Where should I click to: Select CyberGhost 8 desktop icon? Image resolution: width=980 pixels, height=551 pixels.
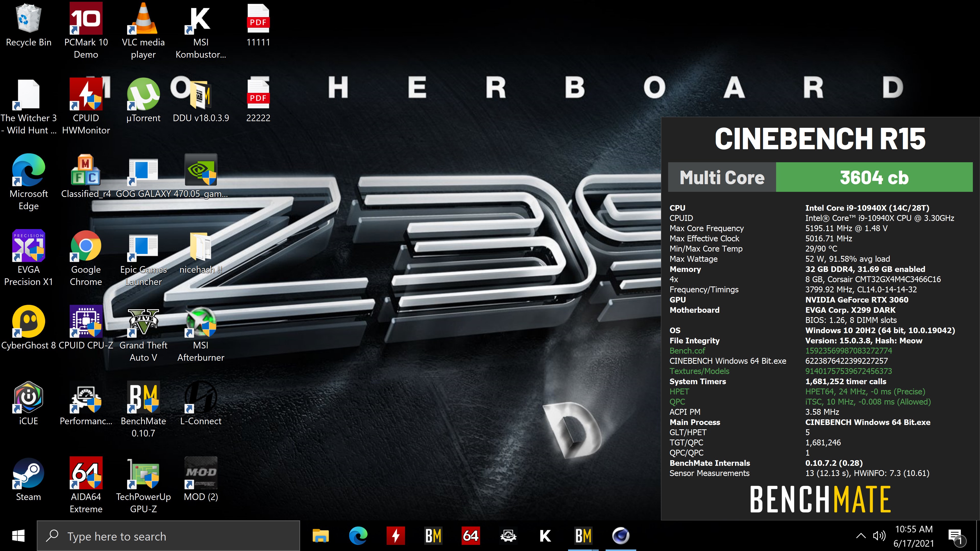tap(29, 327)
